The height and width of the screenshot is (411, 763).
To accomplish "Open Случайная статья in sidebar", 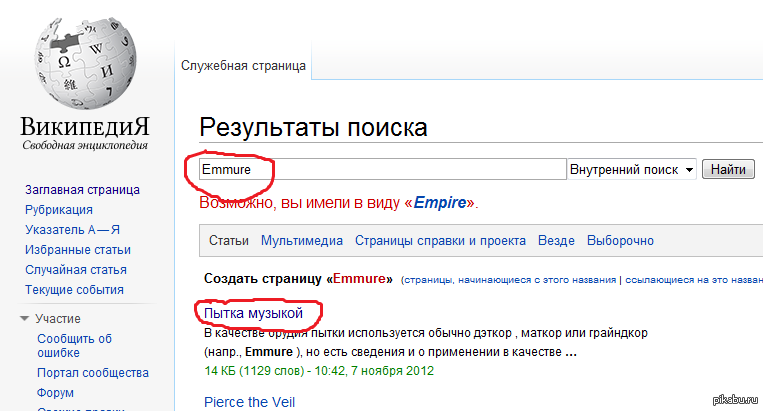I will (76, 270).
